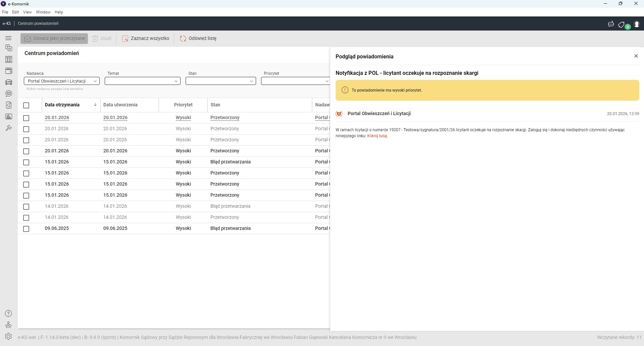Tick the select-all checkbox in table header
Image resolution: width=644 pixels, height=346 pixels.
(26, 105)
